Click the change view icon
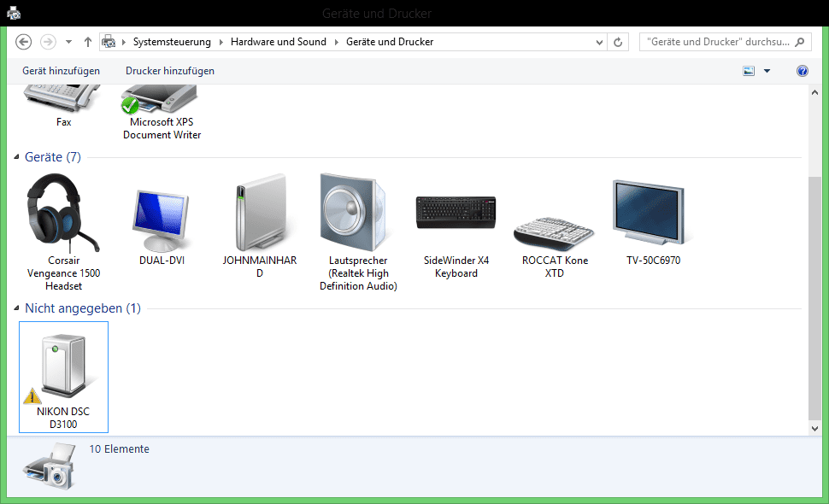Image resolution: width=829 pixels, height=504 pixels. click(749, 71)
